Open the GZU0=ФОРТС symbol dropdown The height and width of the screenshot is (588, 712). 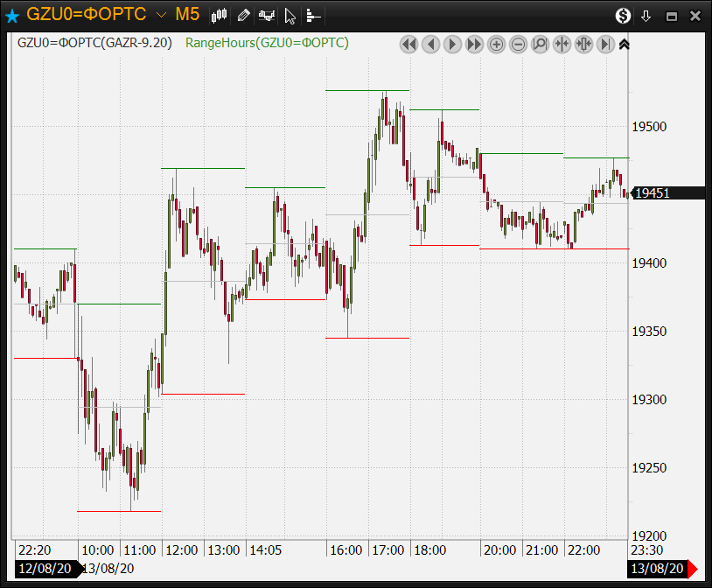pos(160,15)
